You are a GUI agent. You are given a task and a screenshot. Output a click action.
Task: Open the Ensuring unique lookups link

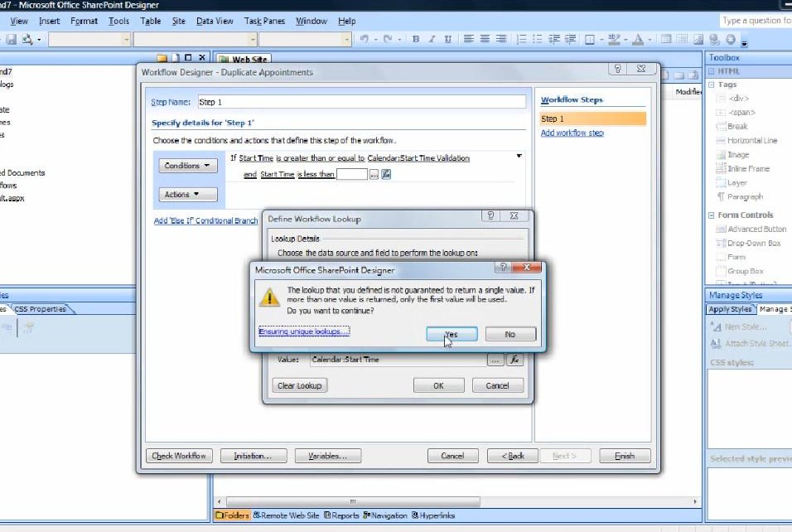point(303,331)
